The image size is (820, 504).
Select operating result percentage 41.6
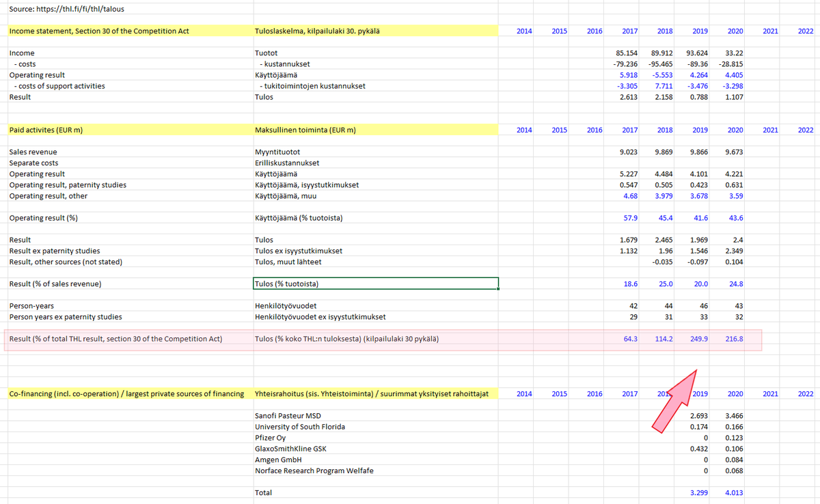pos(701,218)
